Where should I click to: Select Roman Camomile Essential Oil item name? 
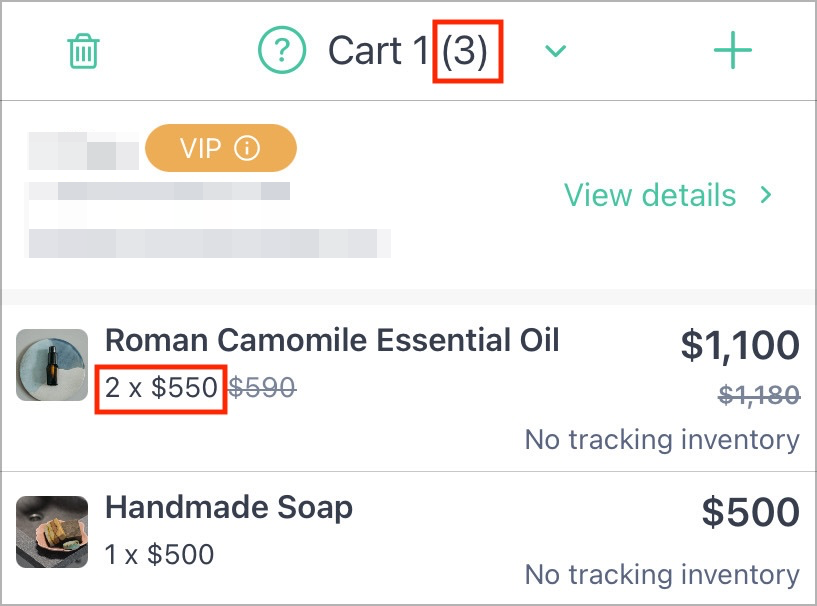332,340
